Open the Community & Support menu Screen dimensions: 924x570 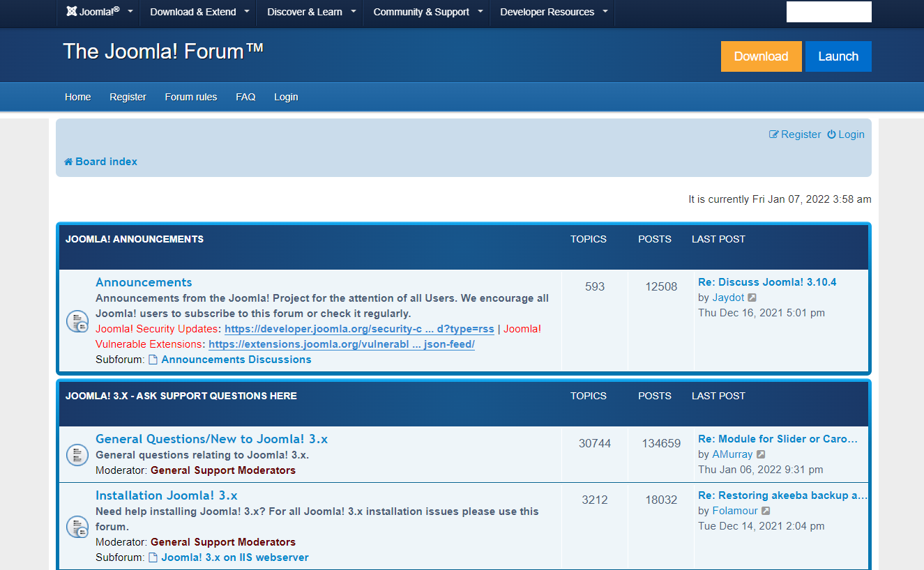click(x=421, y=12)
